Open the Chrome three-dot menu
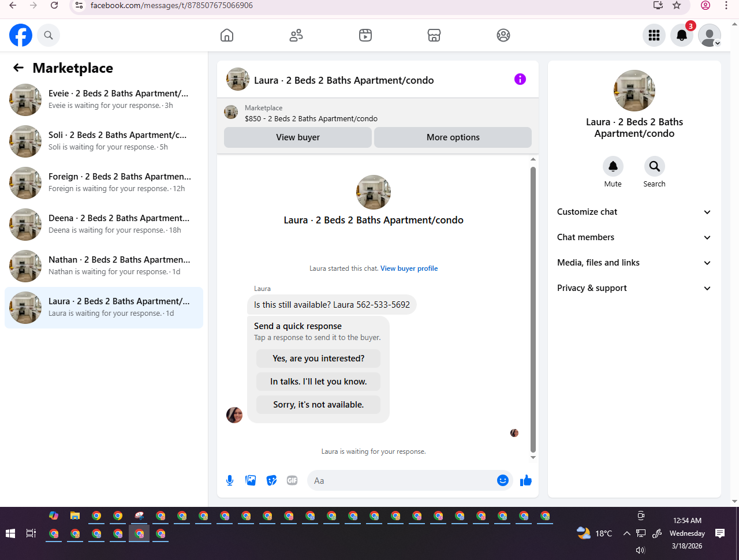The width and height of the screenshot is (739, 560). click(x=726, y=5)
